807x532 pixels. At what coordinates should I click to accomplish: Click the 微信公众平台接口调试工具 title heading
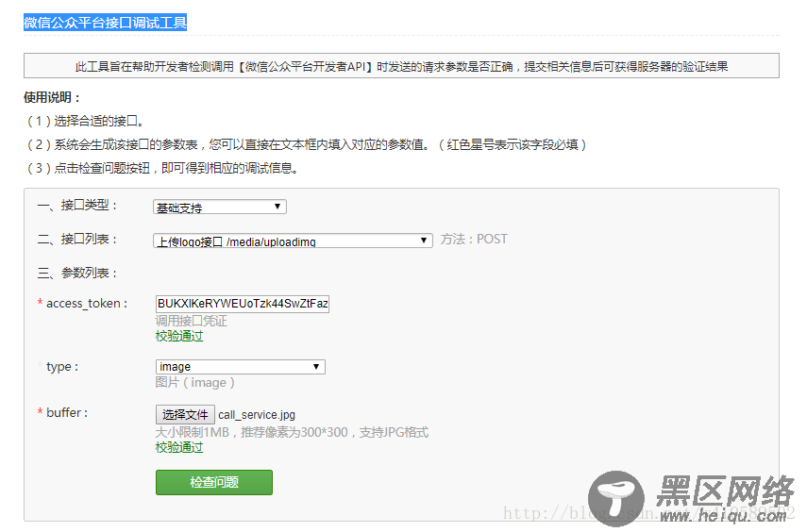click(x=105, y=23)
